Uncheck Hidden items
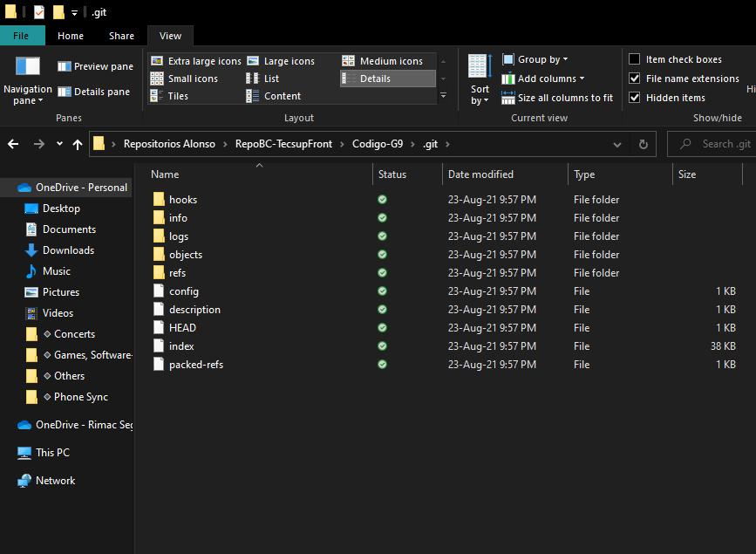This screenshot has width=756, height=554. pos(635,97)
